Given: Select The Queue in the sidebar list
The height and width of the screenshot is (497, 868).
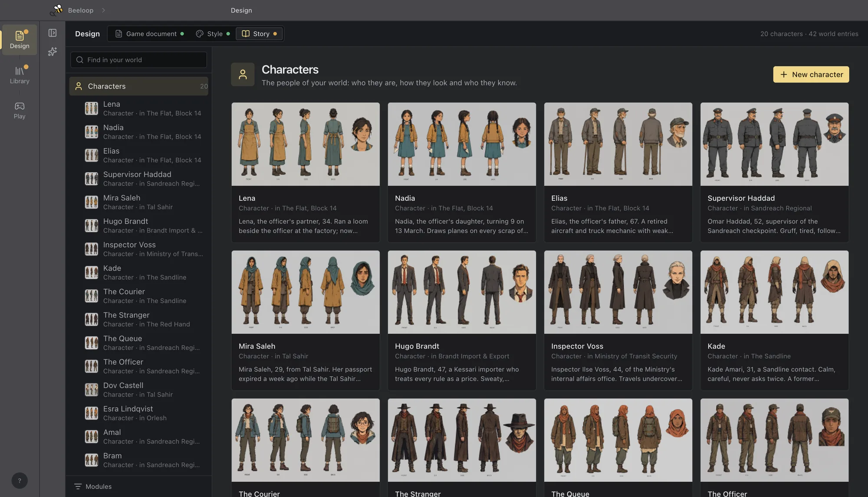Looking at the screenshot, I should click(x=139, y=343).
